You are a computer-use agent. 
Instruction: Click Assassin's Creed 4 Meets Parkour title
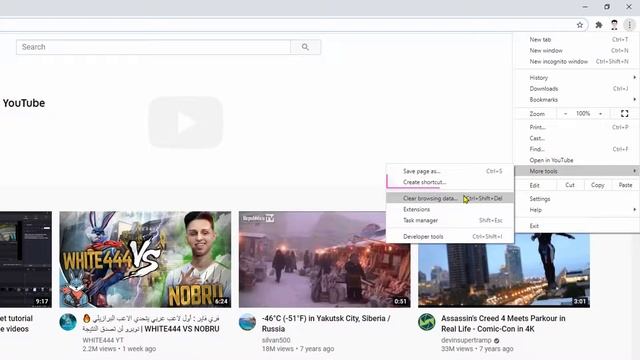click(503, 324)
